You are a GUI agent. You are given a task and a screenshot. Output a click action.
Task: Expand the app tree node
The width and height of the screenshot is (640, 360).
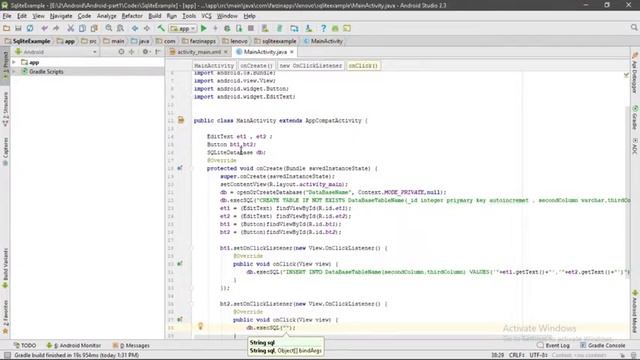[14, 62]
